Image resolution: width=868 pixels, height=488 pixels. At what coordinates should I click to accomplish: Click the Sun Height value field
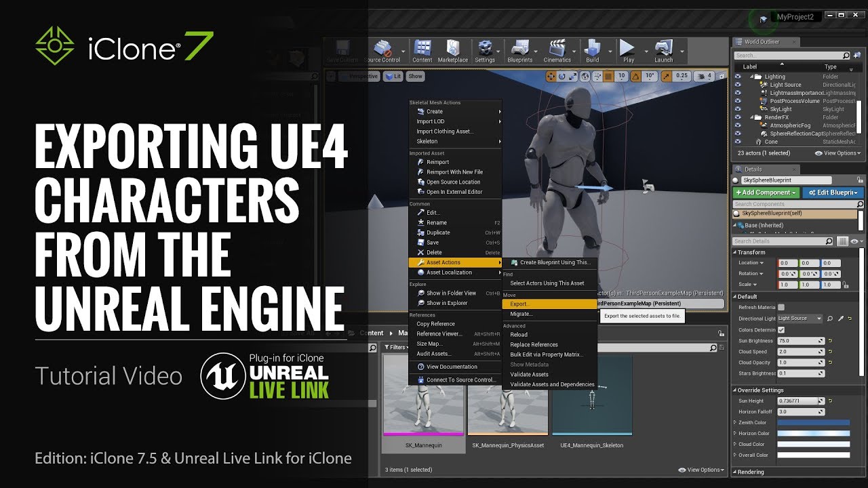click(801, 401)
